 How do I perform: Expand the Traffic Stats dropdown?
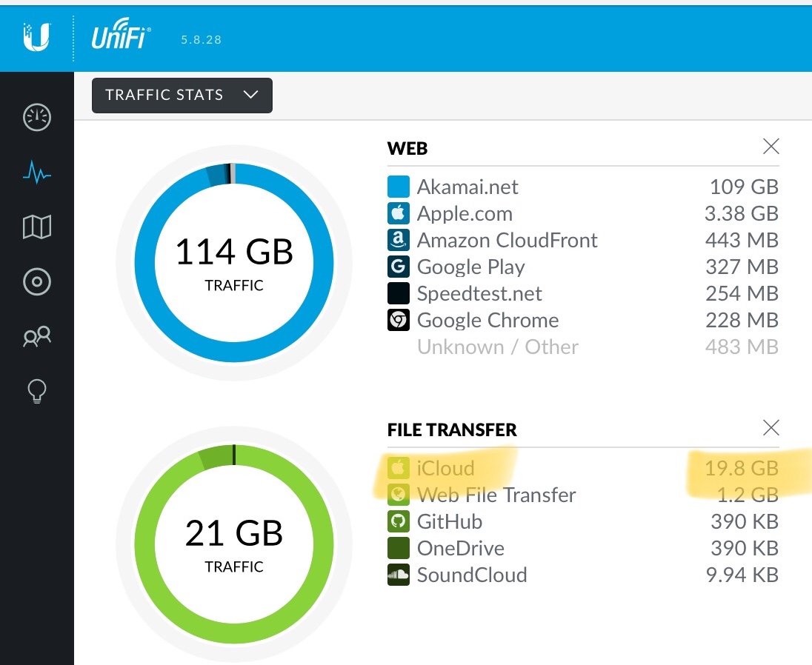tap(182, 96)
